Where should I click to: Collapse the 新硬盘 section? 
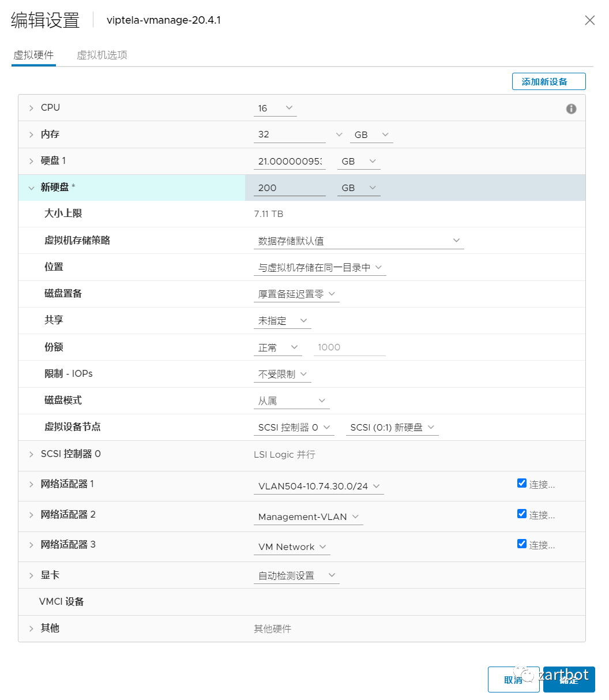pyautogui.click(x=31, y=188)
